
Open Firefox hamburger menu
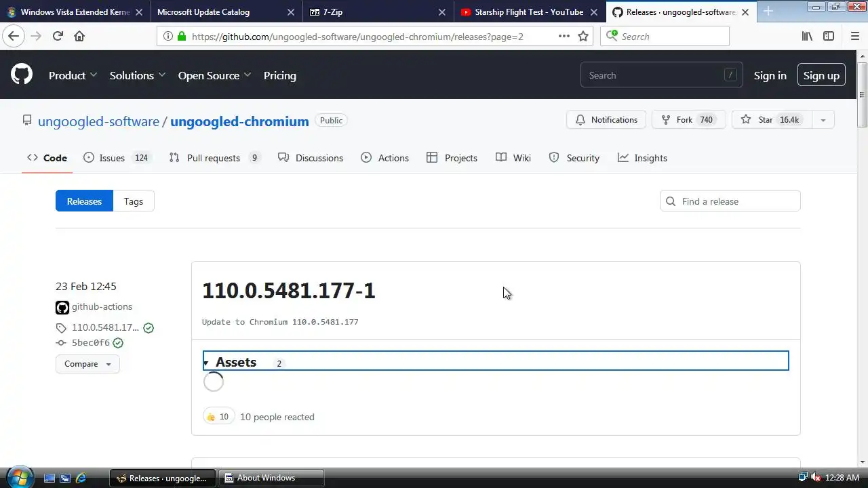[x=854, y=36]
